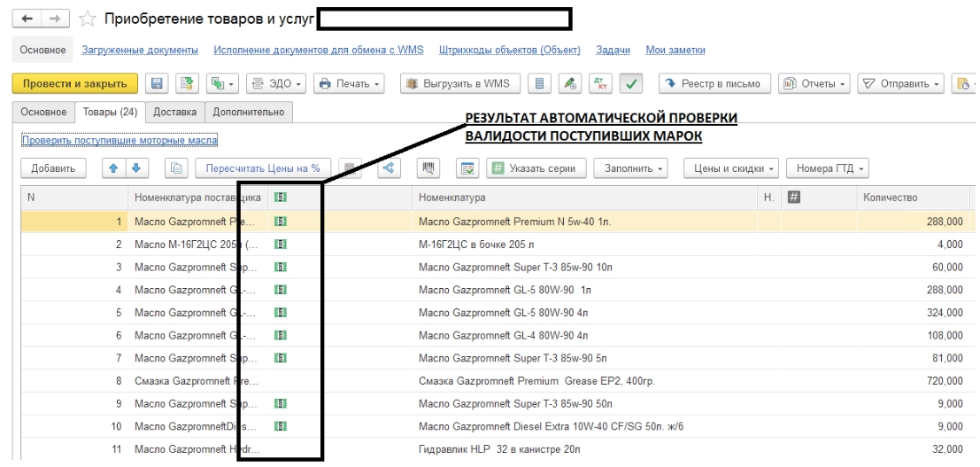Click the N column header
The image size is (980, 467).
[74, 198]
